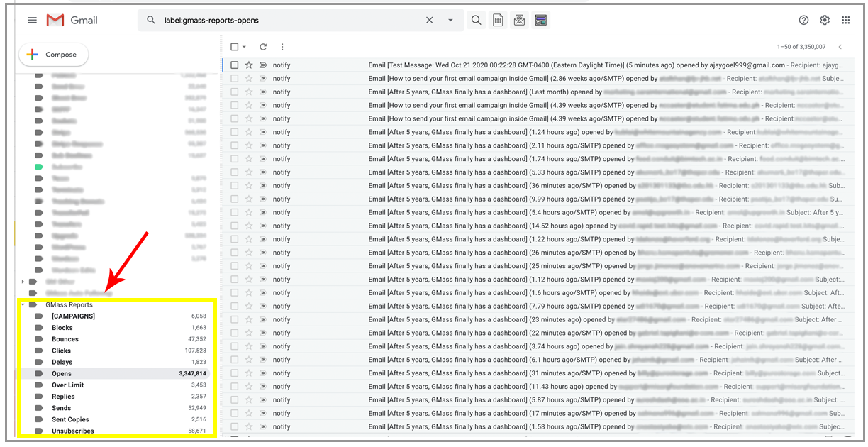This screenshot has height=447, width=868.
Task: Open the Gmail main menu hamburger
Action: point(32,19)
